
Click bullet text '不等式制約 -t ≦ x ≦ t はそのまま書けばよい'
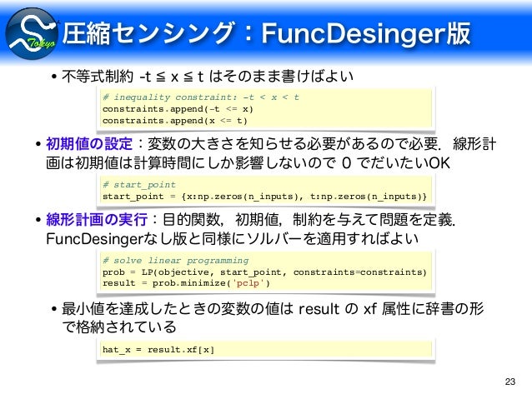208,77
